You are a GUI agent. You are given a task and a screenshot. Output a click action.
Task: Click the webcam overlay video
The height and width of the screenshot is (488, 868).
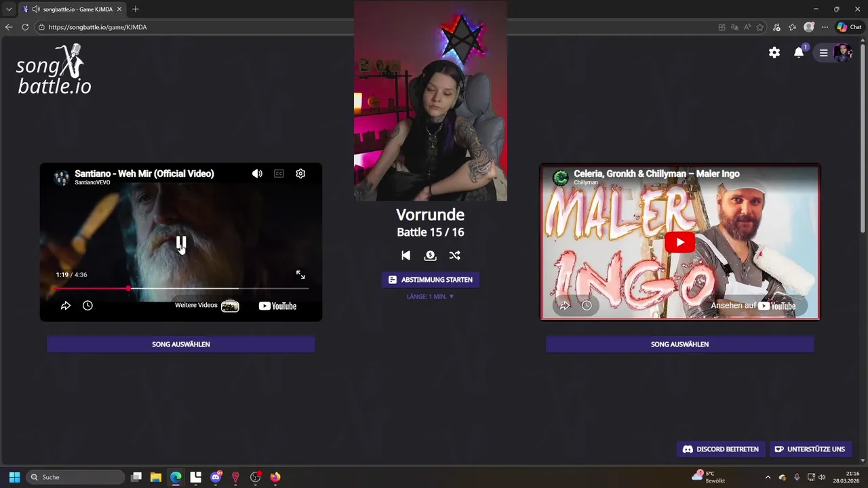[x=430, y=100]
